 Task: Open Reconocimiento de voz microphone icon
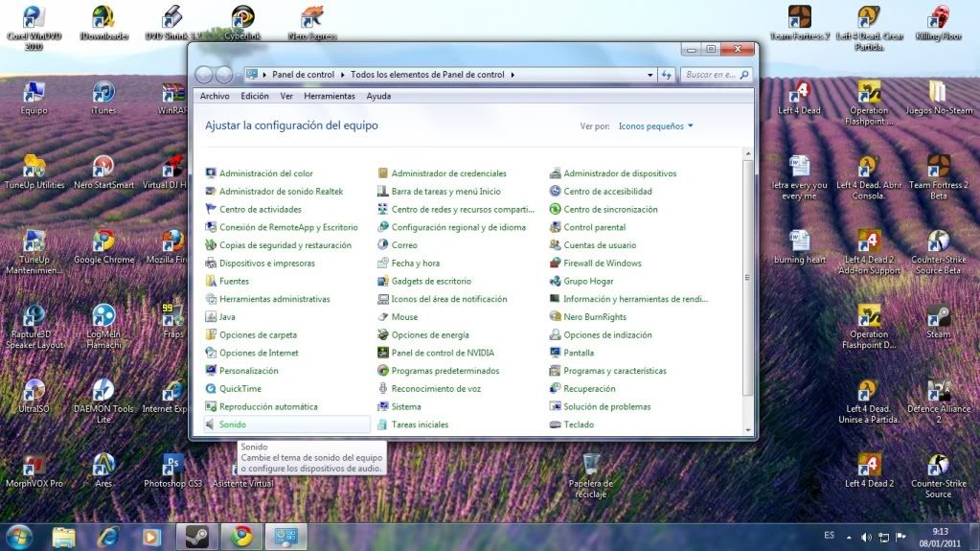pyautogui.click(x=383, y=388)
